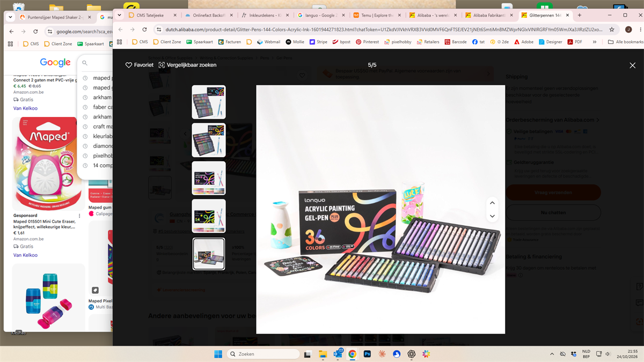This screenshot has height=362, width=644.
Task: Expand the tab search dropdown in the Alibaba window
Action: pyautogui.click(x=120, y=15)
